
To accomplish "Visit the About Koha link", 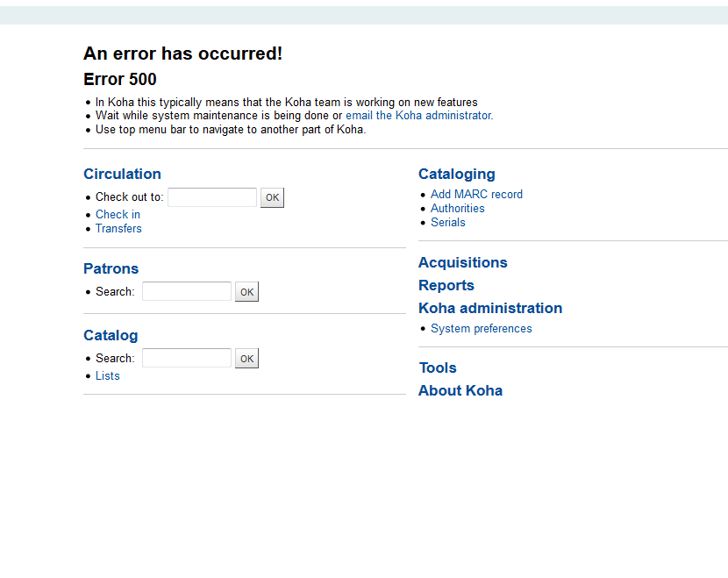I will coord(460,390).
